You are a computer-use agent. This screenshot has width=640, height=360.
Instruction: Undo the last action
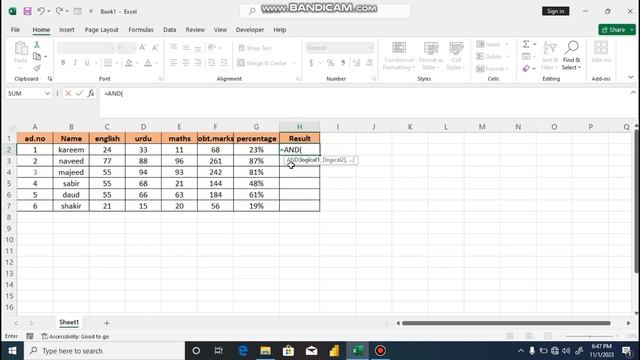pos(41,11)
